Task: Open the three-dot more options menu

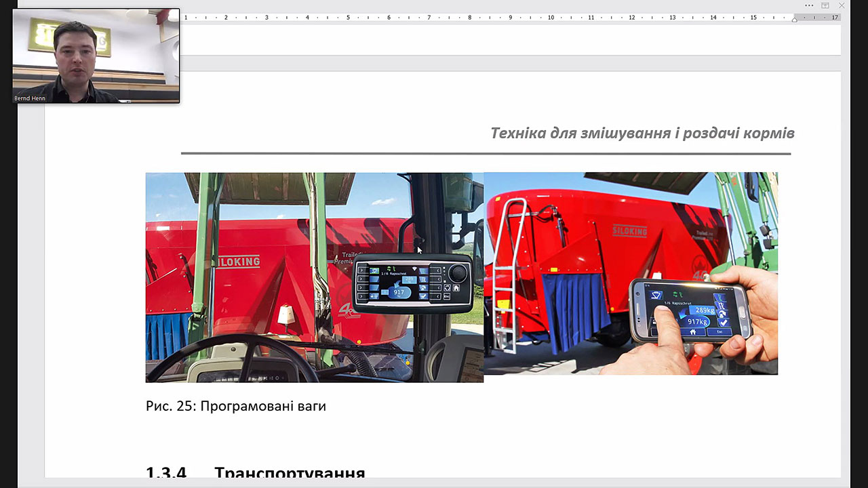Action: pos(809,5)
